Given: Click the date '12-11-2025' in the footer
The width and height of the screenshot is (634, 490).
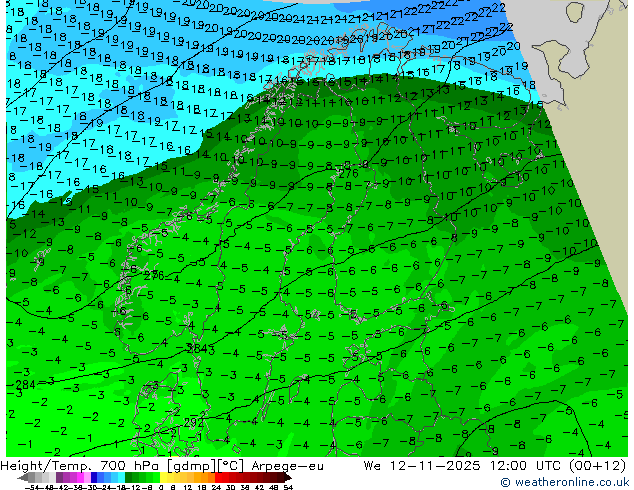Looking at the screenshot, I should tap(435, 466).
